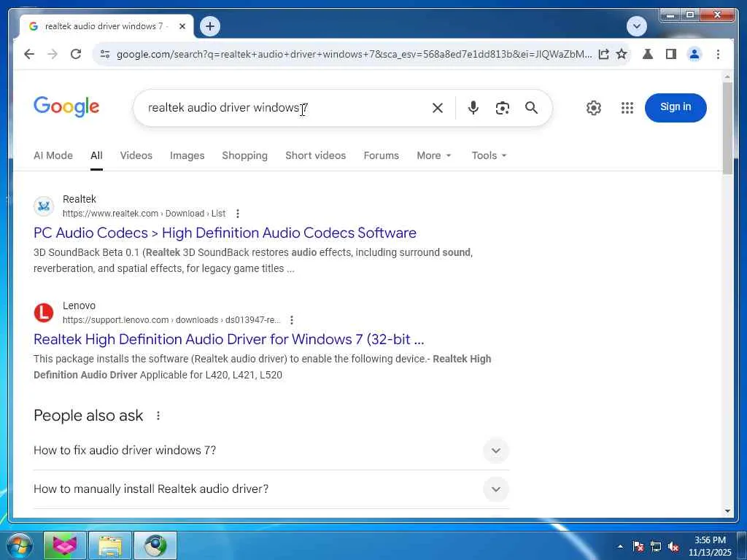
Task: Click the vertical scrollbar thumb
Action: click(727, 128)
